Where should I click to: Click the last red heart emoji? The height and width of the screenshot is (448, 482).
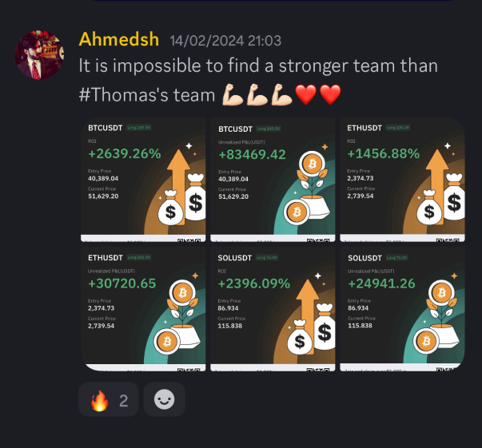(x=330, y=94)
